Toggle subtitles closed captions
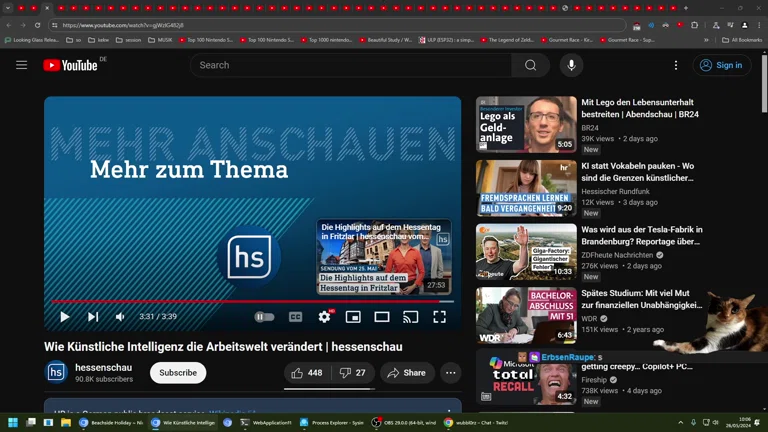Viewport: 768px width, 432px height. point(295,317)
